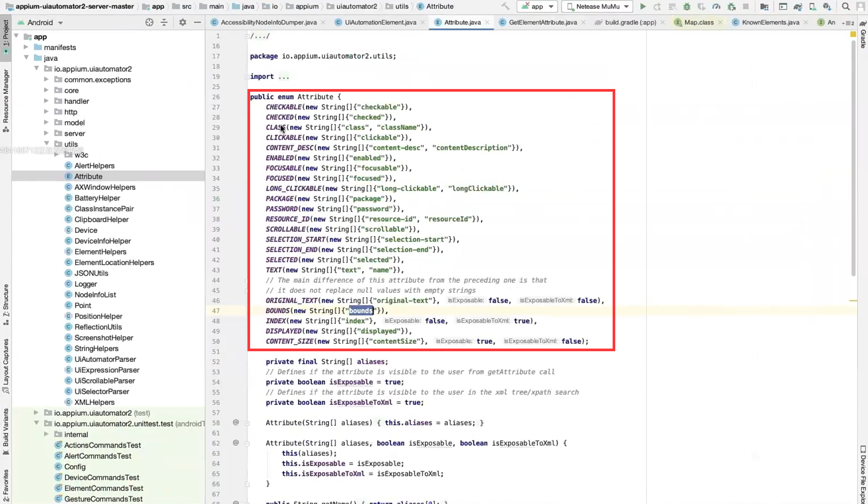Collapse the utils package folder

point(47,144)
